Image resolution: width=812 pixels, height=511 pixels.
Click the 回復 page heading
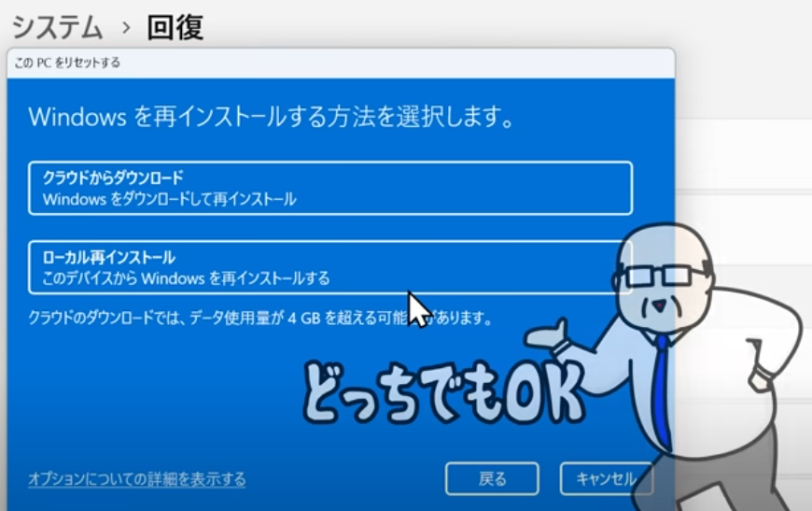(175, 27)
